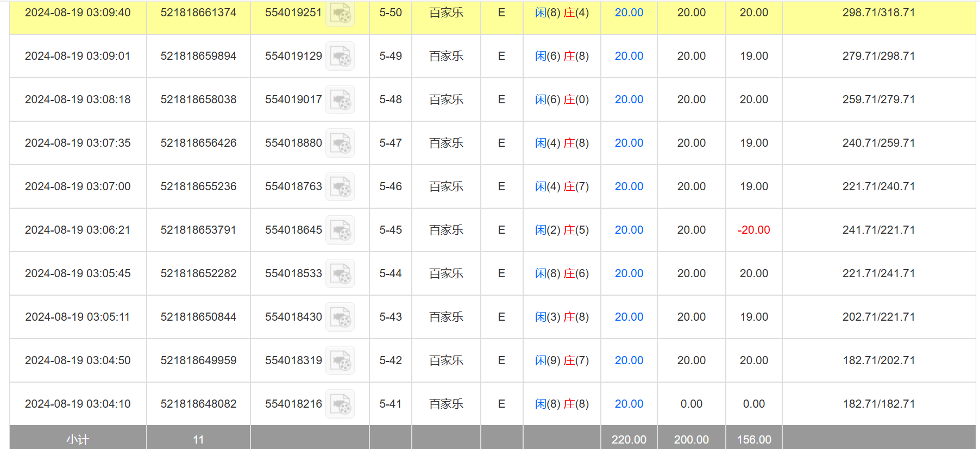Open the replay icon next to 554019017
Screen dimensions: 980x449
(x=340, y=100)
